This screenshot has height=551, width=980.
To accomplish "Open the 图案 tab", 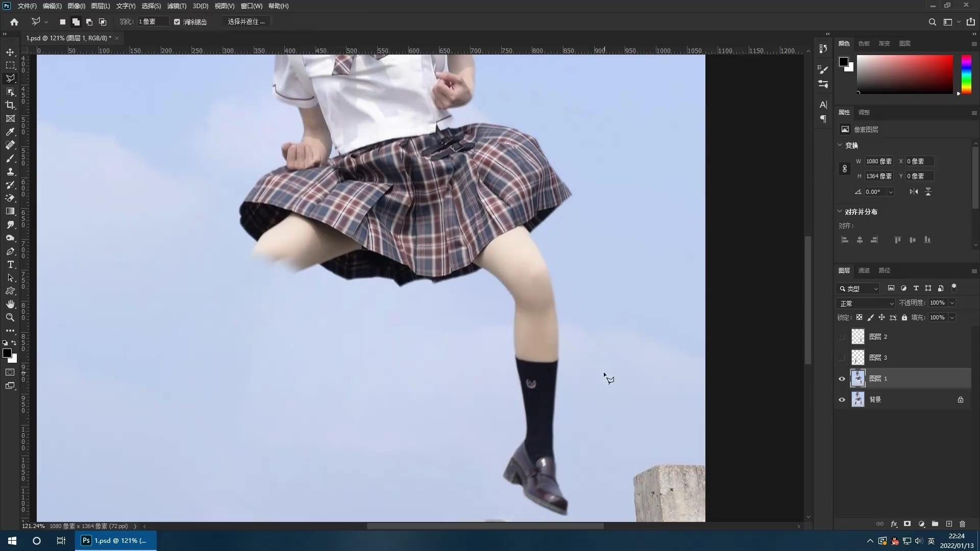I will click(x=904, y=43).
